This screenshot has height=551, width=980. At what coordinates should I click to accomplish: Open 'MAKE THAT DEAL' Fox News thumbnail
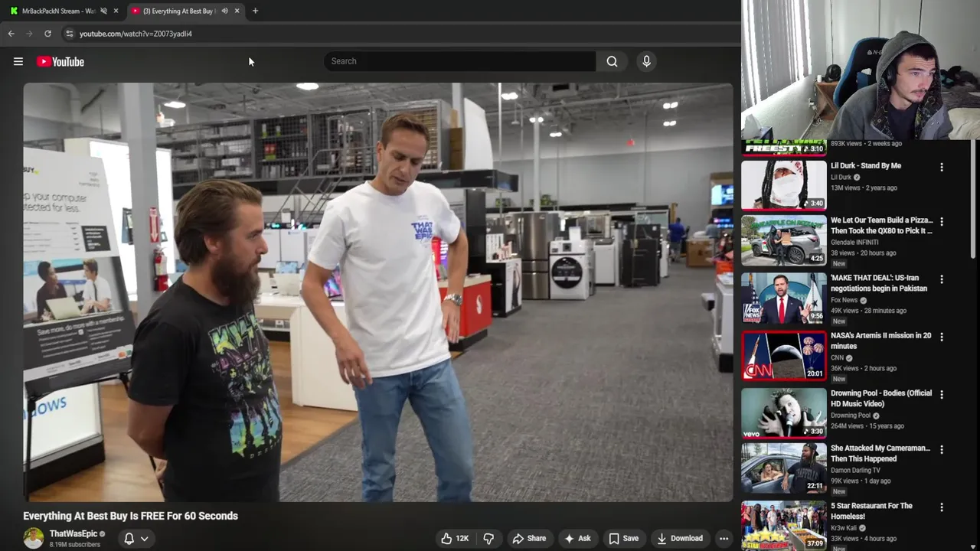783,298
